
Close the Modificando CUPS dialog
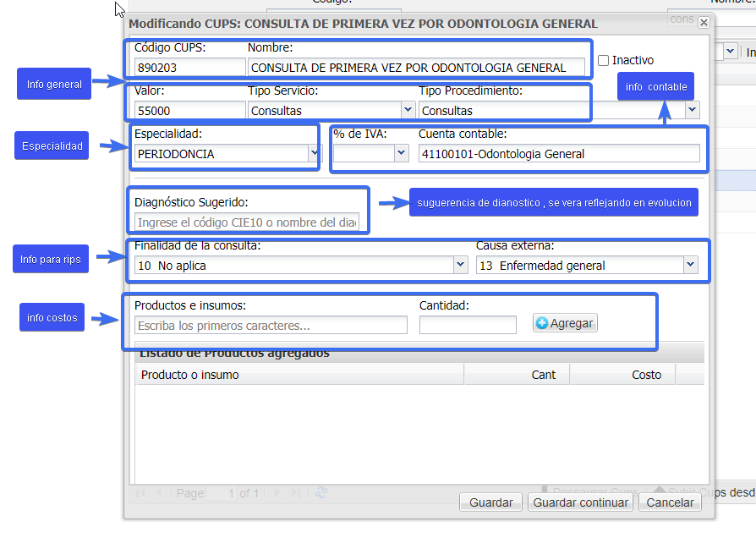704,22
